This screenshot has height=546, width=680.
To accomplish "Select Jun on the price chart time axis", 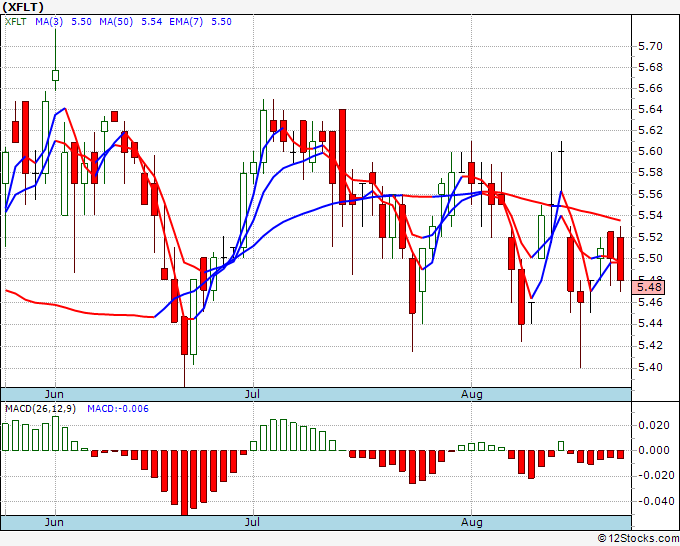I will (x=54, y=394).
